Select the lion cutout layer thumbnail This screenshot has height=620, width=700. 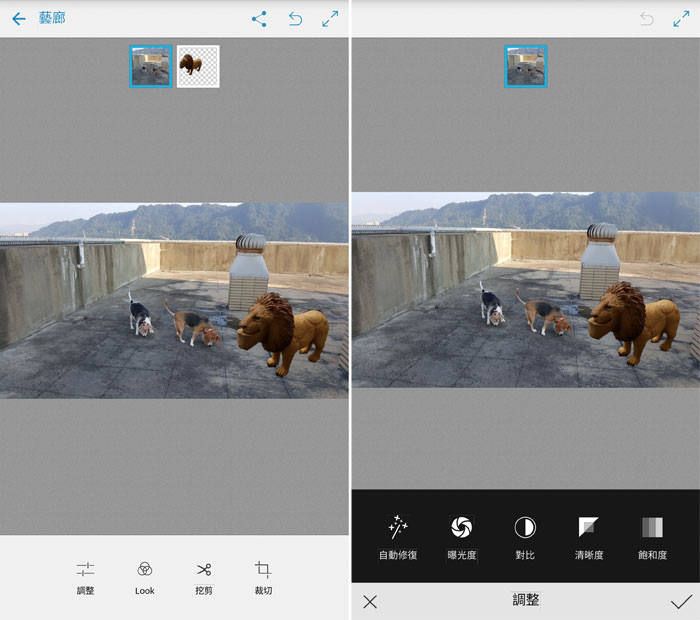198,67
